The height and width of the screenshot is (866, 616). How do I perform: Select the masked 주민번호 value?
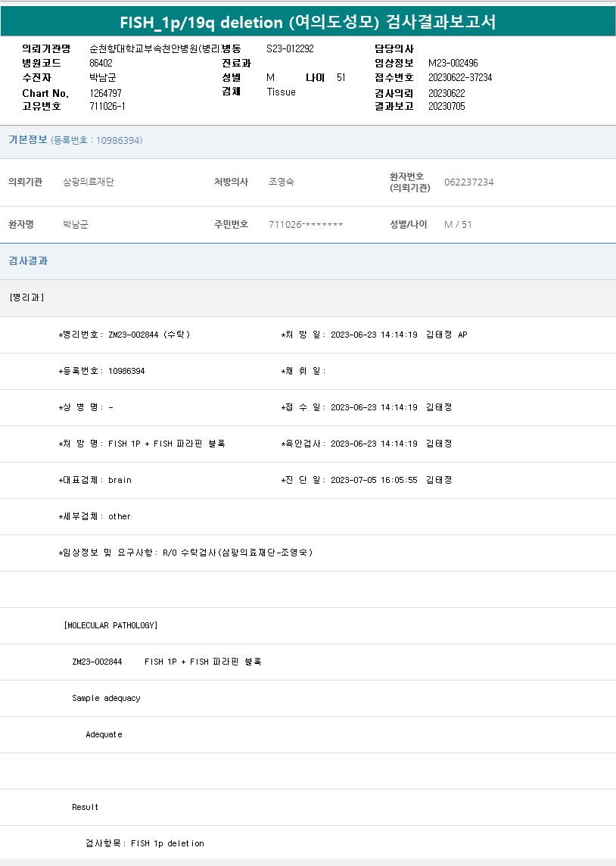306,225
